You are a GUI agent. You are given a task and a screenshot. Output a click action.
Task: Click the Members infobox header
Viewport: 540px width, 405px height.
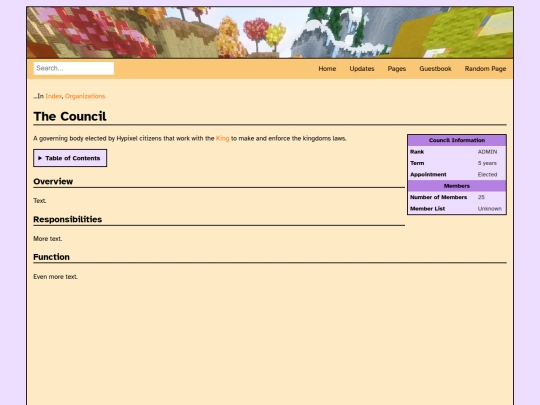pyautogui.click(x=457, y=186)
